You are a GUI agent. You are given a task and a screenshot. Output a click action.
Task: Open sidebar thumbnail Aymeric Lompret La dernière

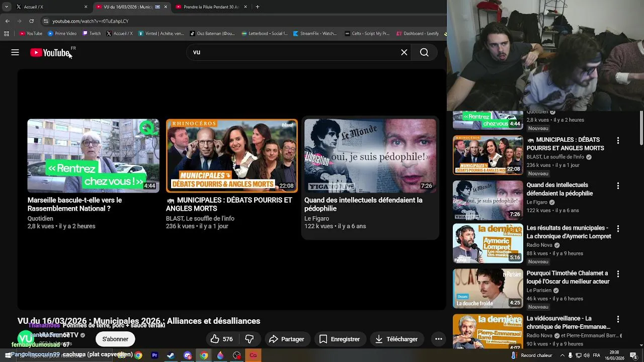(488, 243)
